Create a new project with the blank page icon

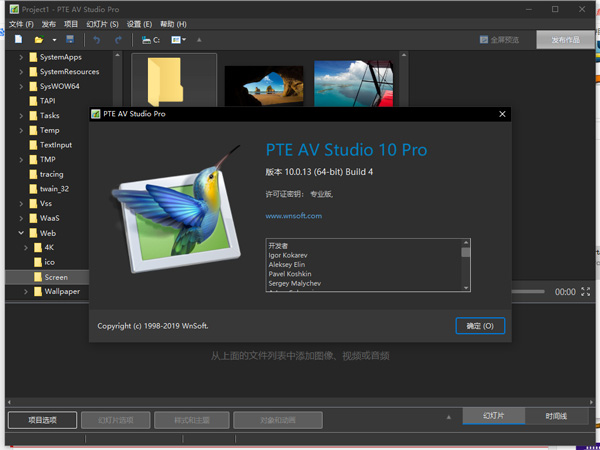click(x=18, y=39)
